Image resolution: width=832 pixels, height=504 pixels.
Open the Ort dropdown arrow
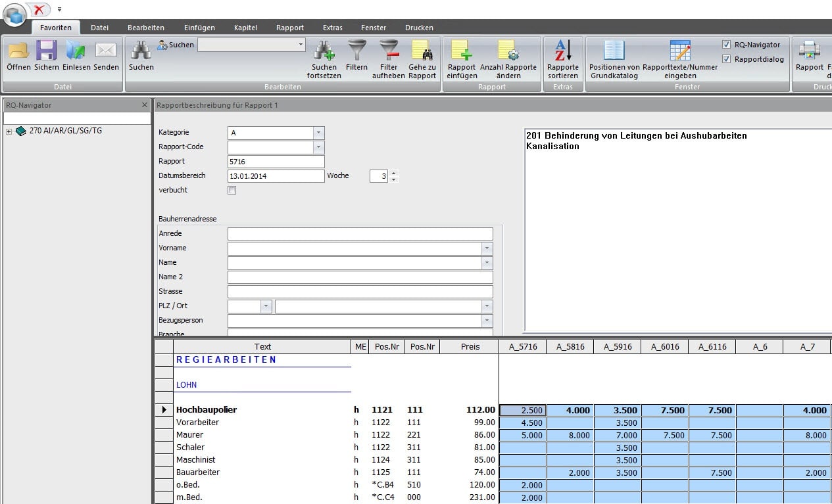487,306
